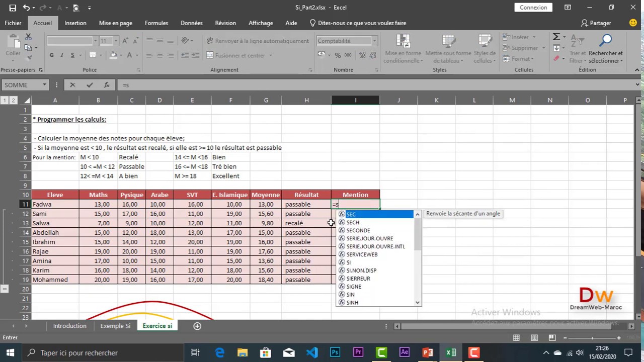This screenshot has width=644, height=362.
Task: Click the Save icon in quick access toolbar
Action: 13,8
